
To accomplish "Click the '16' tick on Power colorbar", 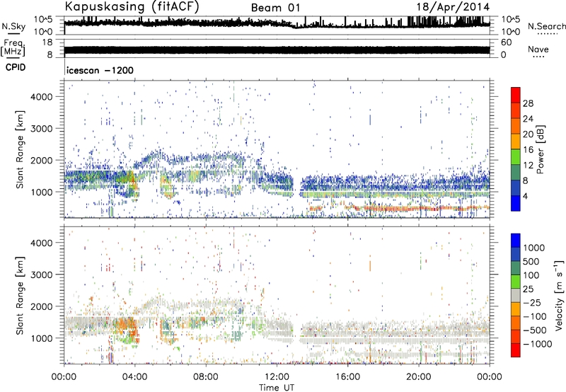I will coord(528,149).
